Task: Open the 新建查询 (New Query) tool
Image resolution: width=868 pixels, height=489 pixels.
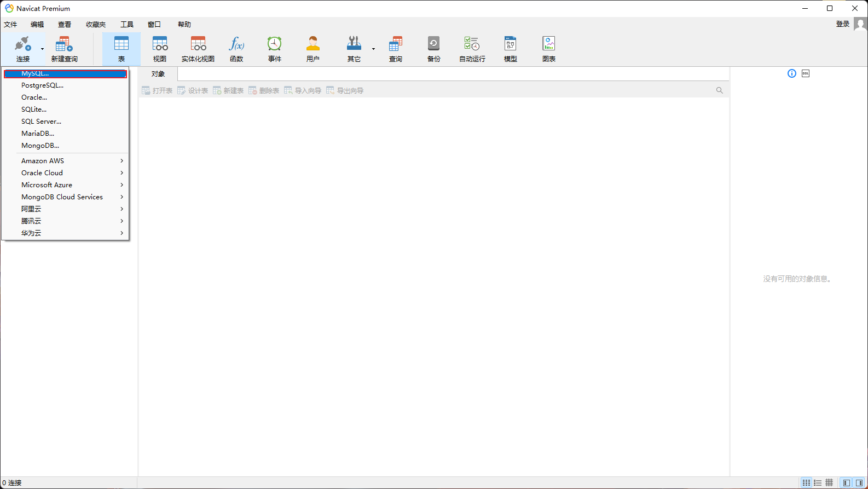Action: [x=64, y=49]
